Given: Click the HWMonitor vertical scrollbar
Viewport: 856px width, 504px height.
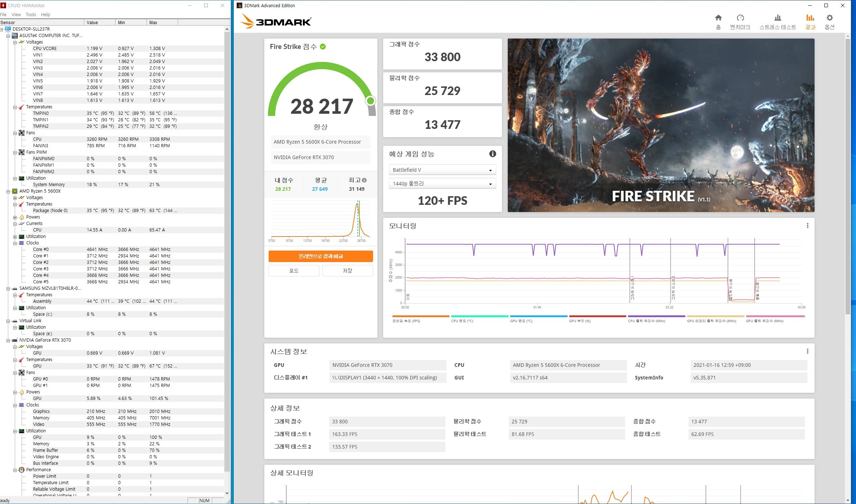Looking at the screenshot, I should (x=227, y=252).
